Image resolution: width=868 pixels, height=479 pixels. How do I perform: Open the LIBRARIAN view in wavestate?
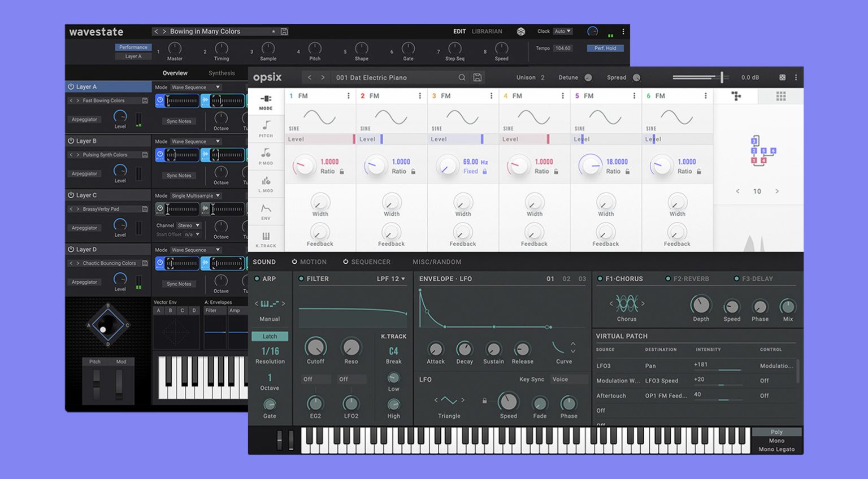[488, 31]
